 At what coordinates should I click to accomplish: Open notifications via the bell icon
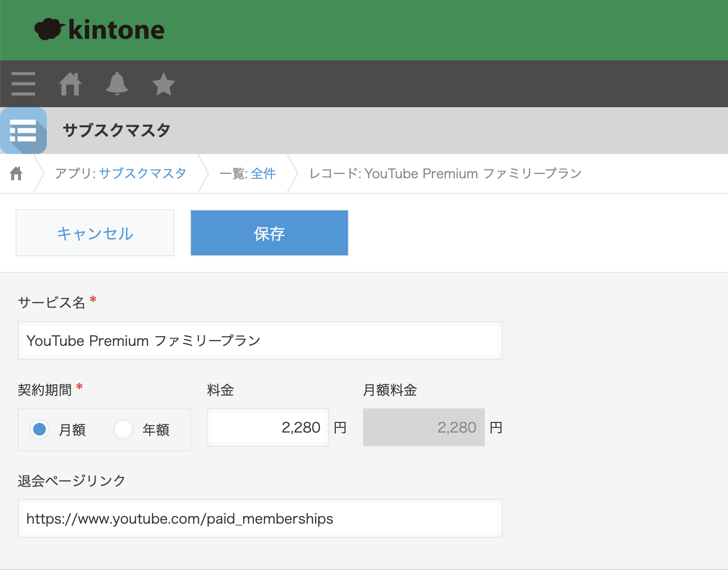click(x=116, y=84)
